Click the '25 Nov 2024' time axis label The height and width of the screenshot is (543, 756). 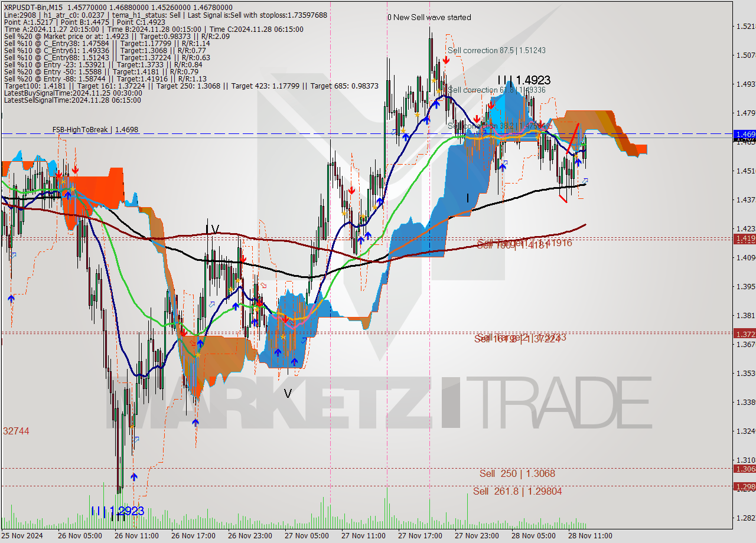click(x=22, y=536)
